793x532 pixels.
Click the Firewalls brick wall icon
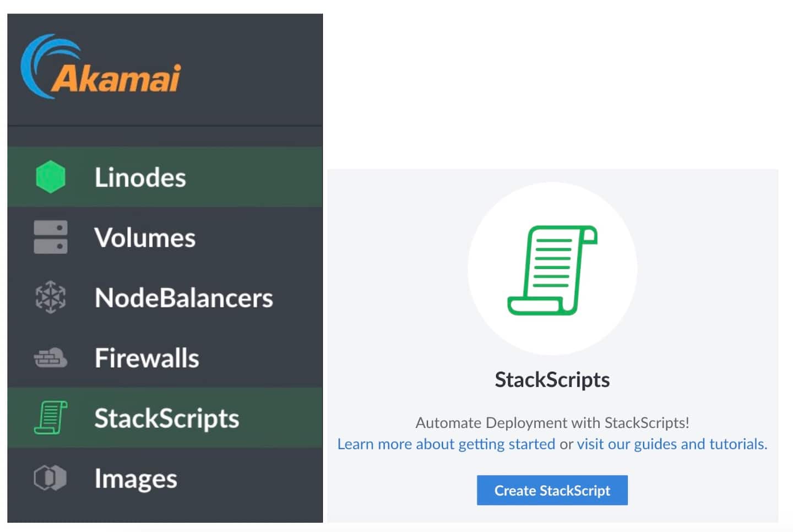tap(51, 358)
